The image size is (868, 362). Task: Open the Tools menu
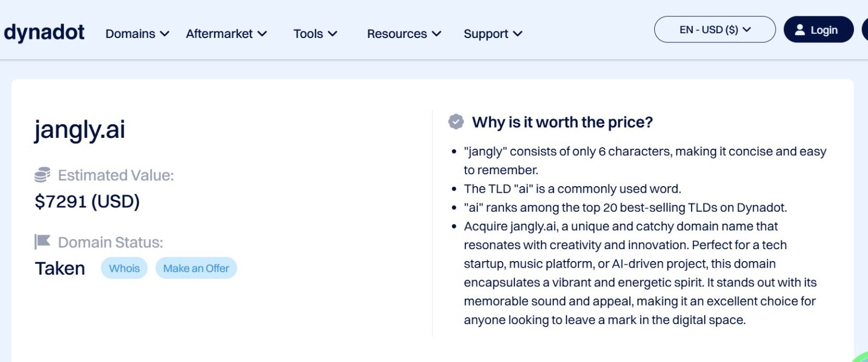pyautogui.click(x=315, y=34)
